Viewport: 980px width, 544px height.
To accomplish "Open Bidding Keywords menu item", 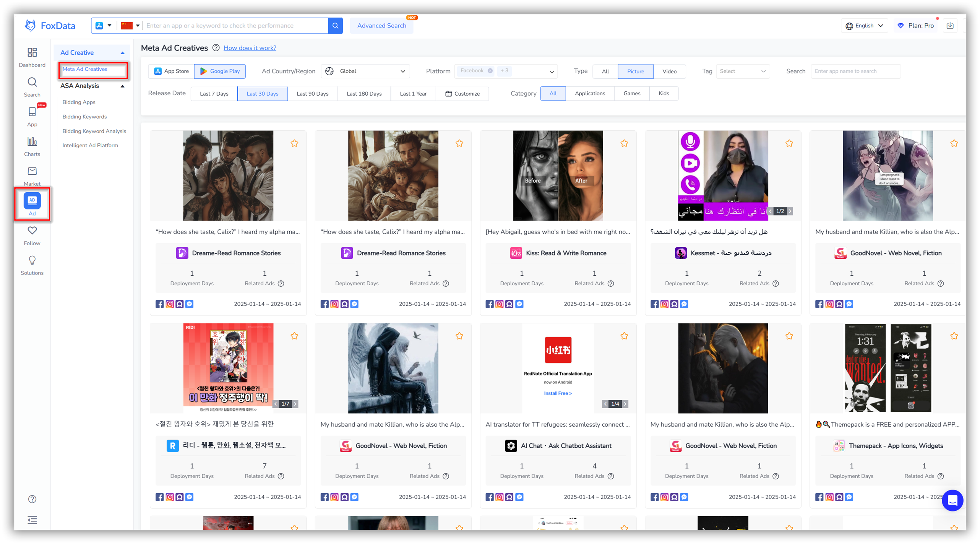I will tap(85, 117).
